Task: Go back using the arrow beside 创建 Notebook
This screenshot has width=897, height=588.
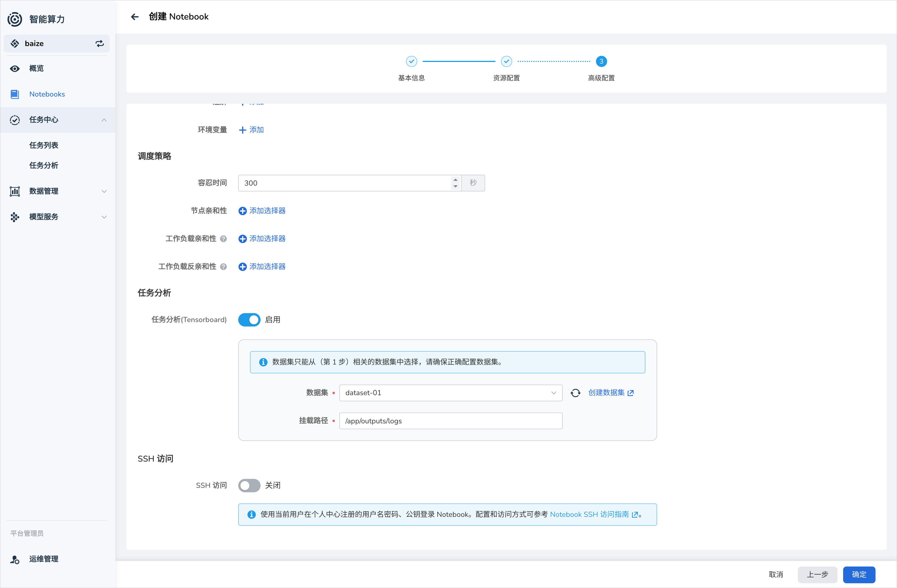Action: (x=135, y=16)
